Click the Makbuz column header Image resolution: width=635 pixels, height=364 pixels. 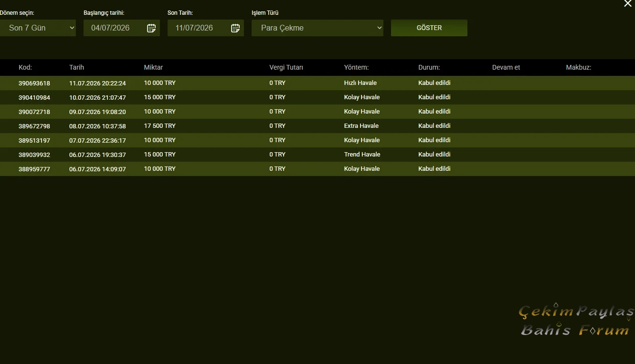(x=579, y=67)
